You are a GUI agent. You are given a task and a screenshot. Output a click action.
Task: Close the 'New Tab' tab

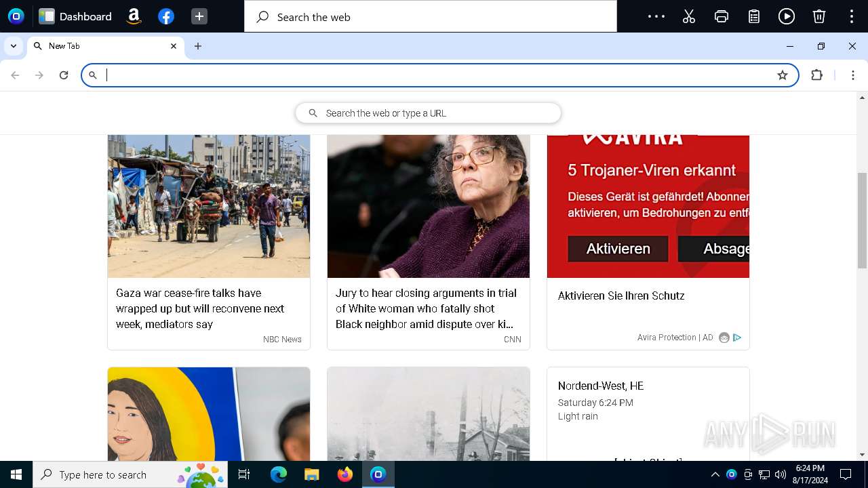point(174,46)
